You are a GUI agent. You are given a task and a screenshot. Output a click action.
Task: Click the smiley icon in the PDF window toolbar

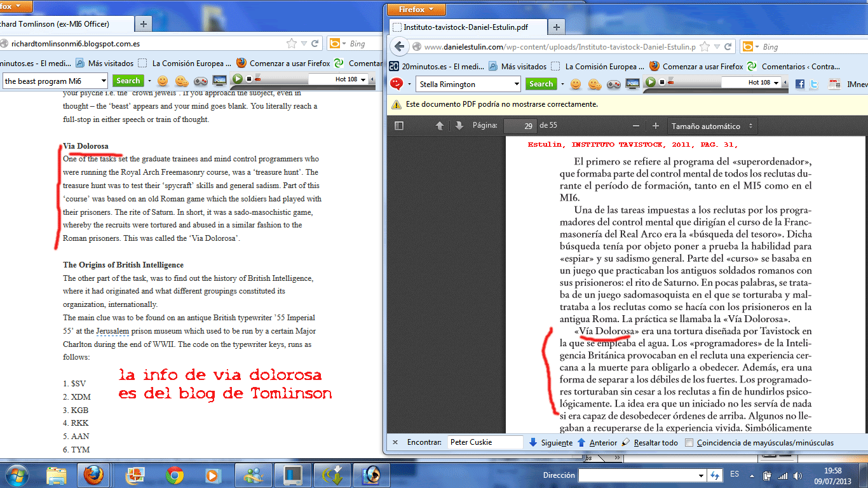pyautogui.click(x=576, y=84)
